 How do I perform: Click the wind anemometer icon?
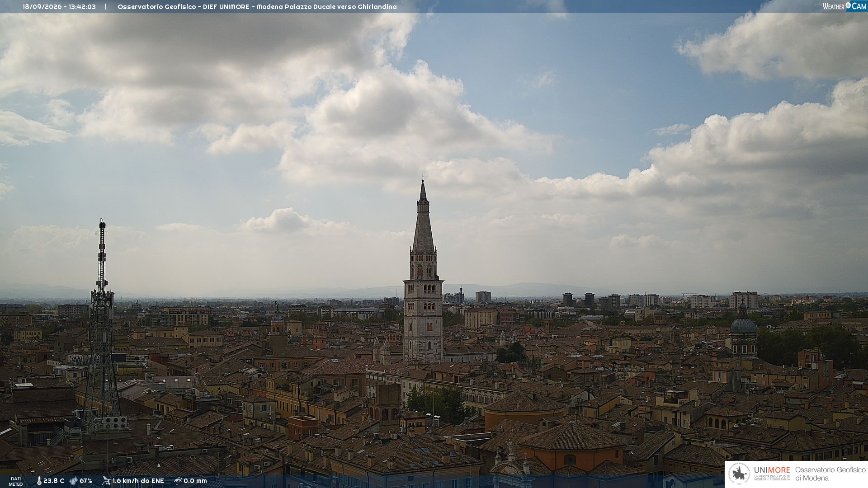coord(106,481)
